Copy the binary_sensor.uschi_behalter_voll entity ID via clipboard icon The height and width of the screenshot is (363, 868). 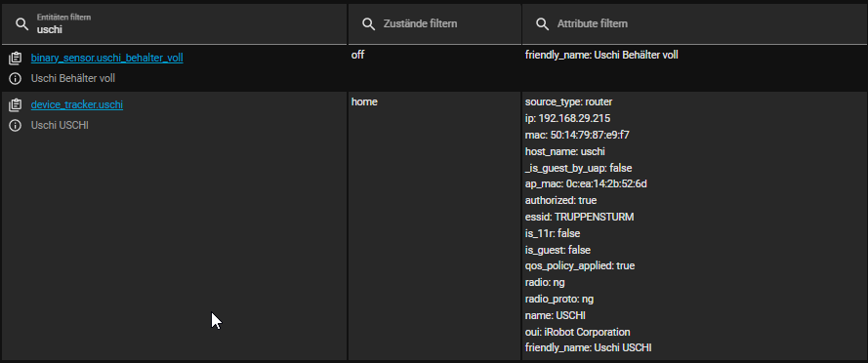16,58
